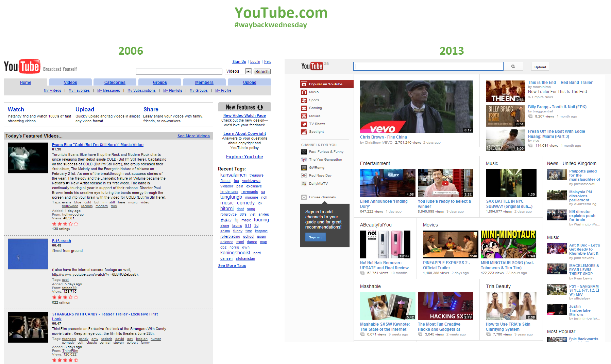Viewport: 611px width, 364px height.
Task: Open My Playlists link
Action: [x=173, y=91]
